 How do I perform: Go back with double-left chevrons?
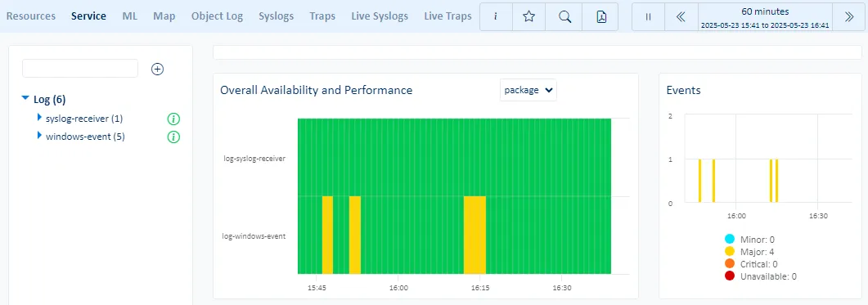click(x=681, y=16)
